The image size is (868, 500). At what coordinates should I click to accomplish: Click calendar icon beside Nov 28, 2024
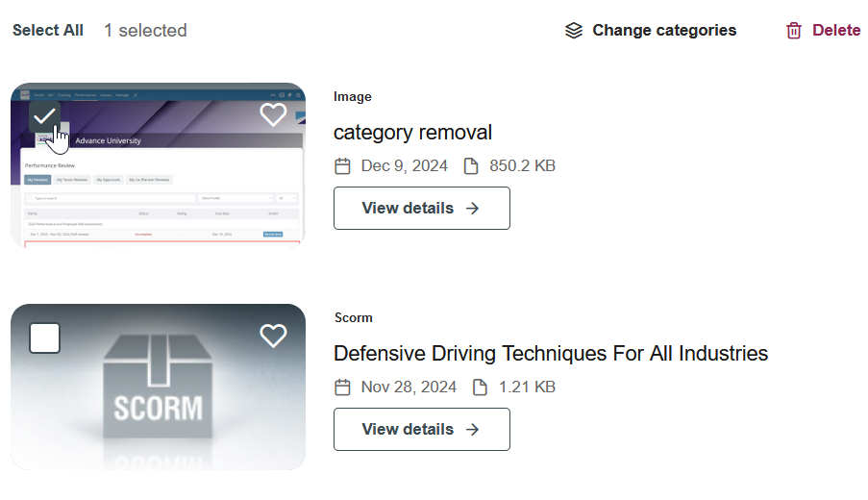342,387
